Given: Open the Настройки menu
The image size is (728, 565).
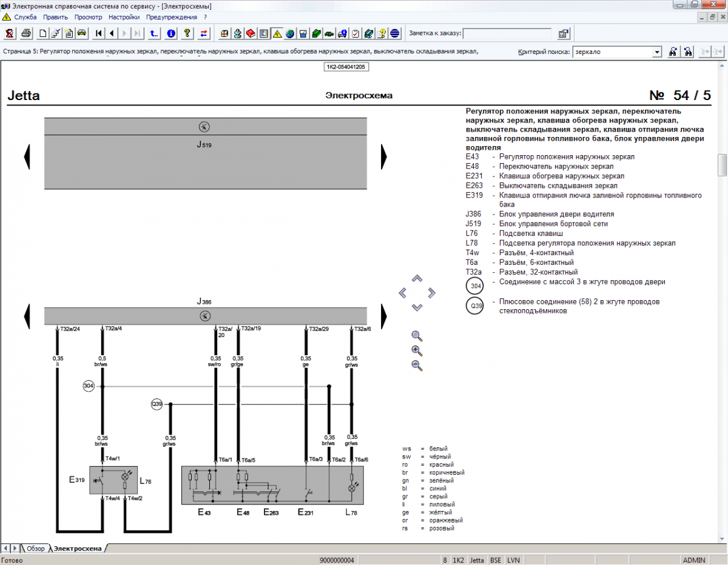Looking at the screenshot, I should [x=124, y=17].
